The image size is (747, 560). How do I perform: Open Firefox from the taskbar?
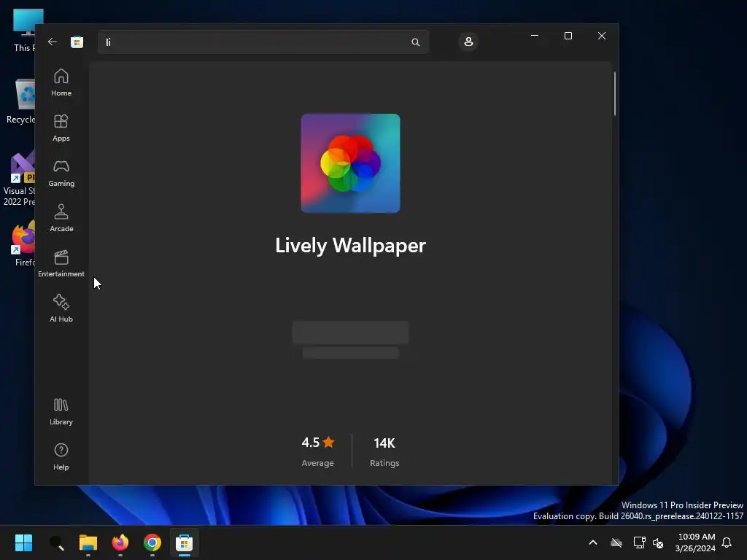(120, 542)
